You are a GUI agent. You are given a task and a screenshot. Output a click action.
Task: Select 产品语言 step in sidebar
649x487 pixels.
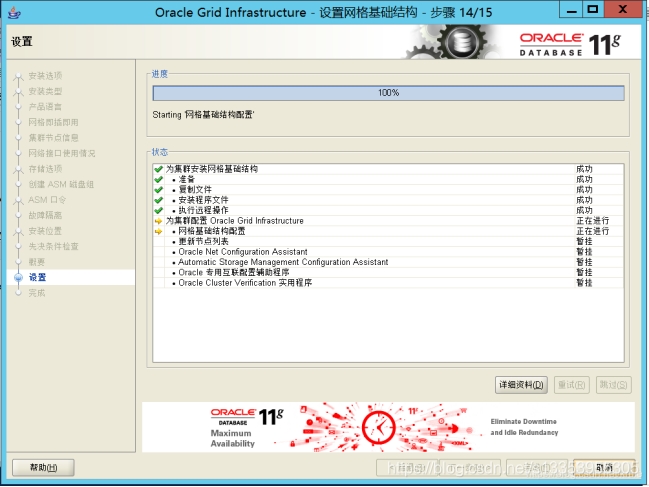click(x=45, y=107)
